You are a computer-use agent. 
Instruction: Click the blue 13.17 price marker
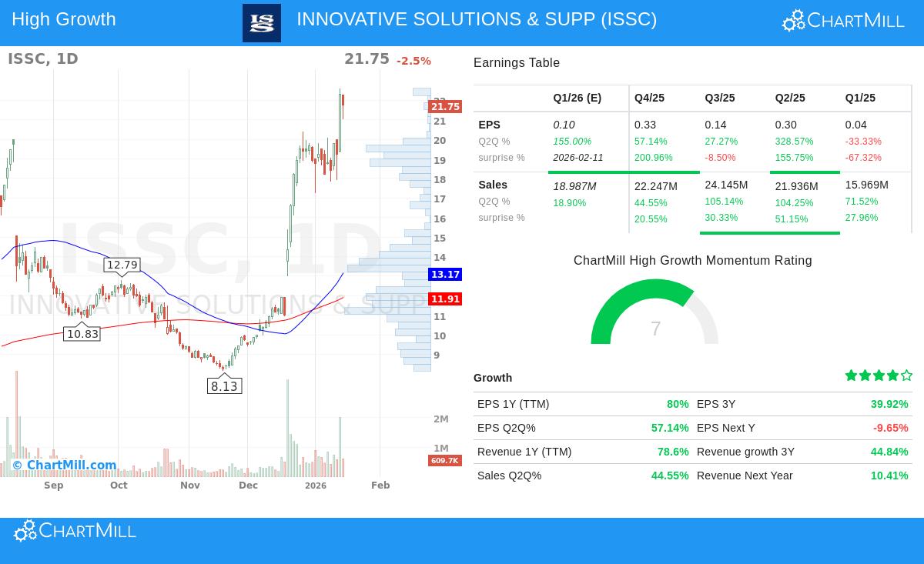[445, 274]
